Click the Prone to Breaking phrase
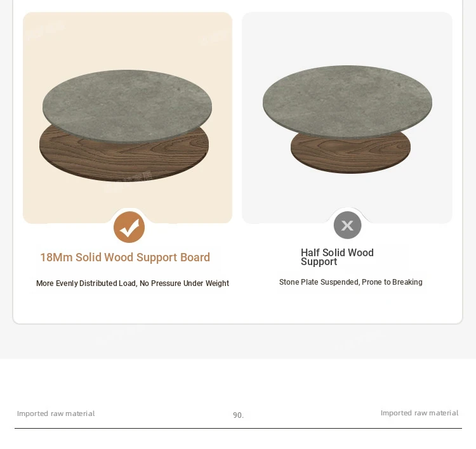The image size is (476, 449). click(x=392, y=282)
